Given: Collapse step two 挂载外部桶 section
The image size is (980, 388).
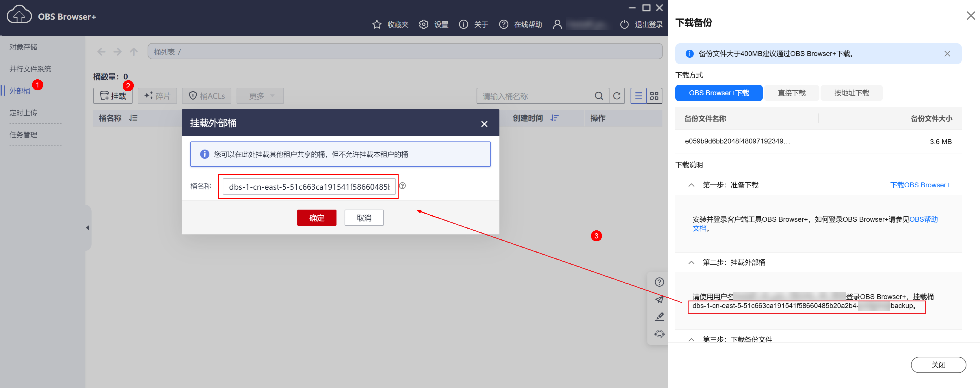Looking at the screenshot, I should pyautogui.click(x=691, y=262).
